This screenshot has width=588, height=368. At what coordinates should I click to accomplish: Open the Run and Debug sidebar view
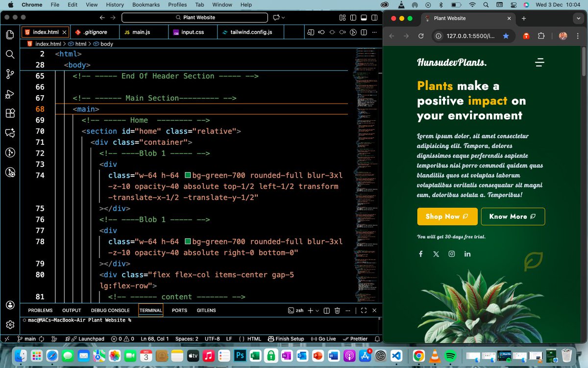[10, 94]
